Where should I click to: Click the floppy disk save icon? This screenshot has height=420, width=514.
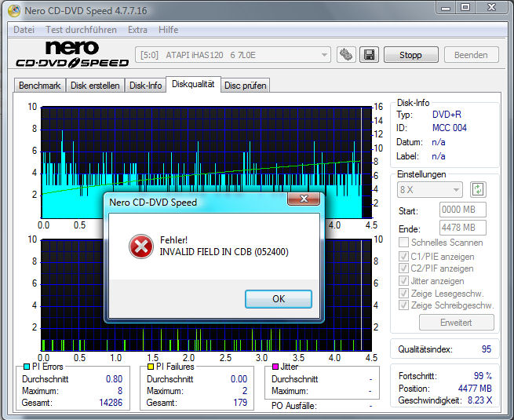click(x=369, y=55)
